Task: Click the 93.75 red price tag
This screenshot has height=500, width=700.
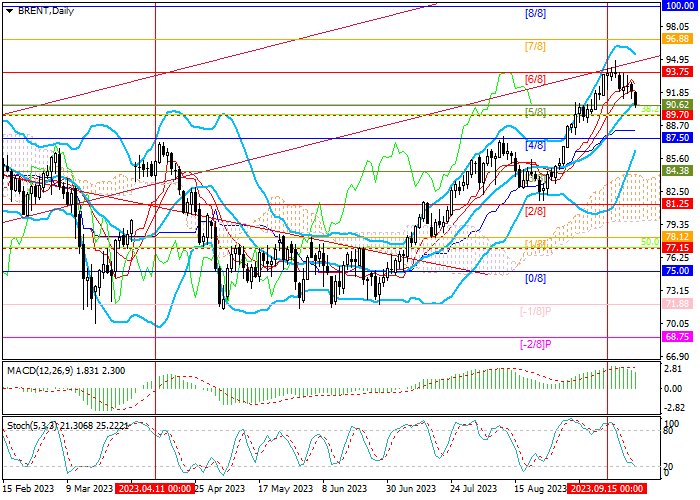Action: [x=677, y=72]
